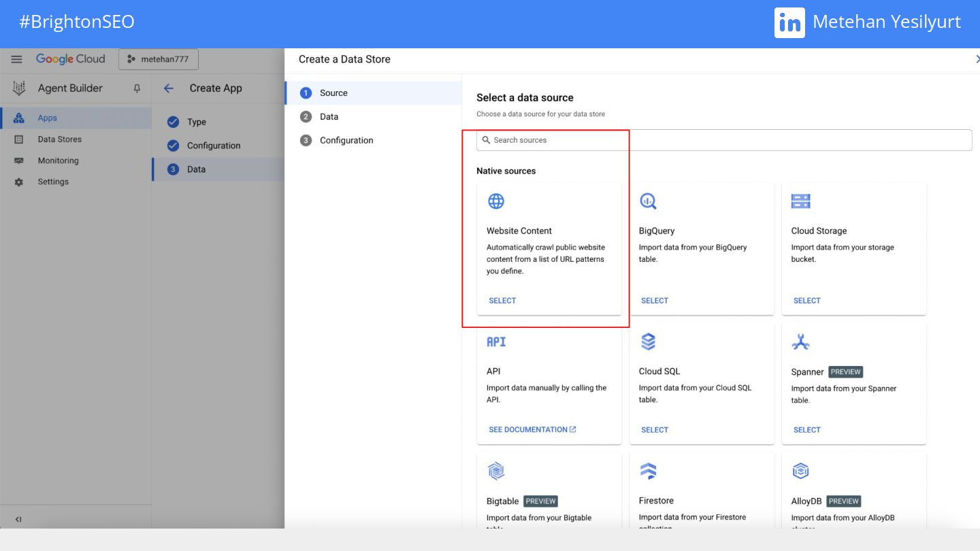980x551 pixels.
Task: Click the Cloud Storage card title
Action: [819, 231]
